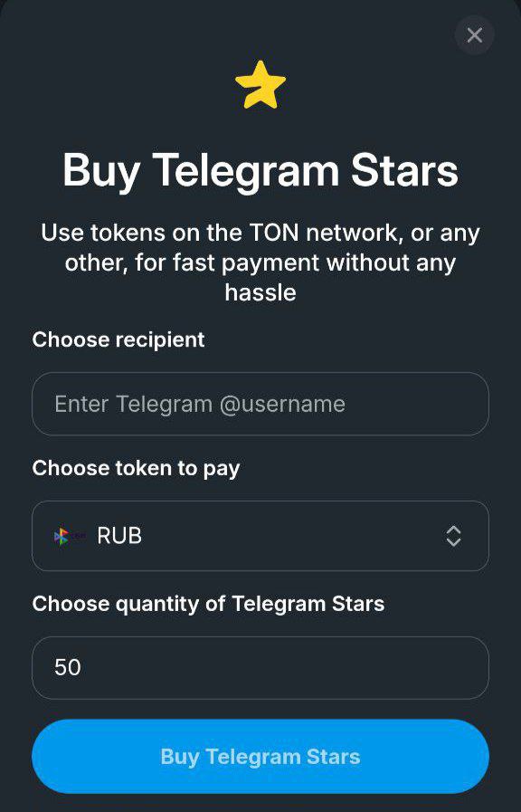
Task: Click the word hassle in the subtitle
Action: (260, 292)
